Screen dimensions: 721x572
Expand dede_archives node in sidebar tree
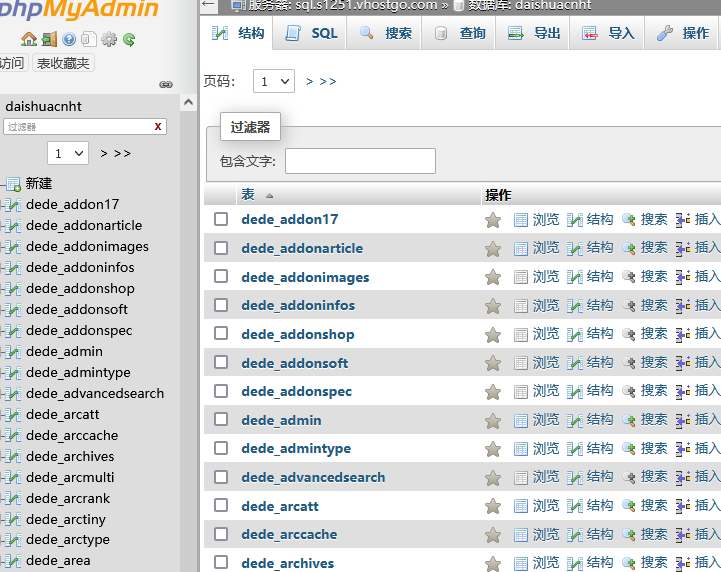[x=4, y=456]
